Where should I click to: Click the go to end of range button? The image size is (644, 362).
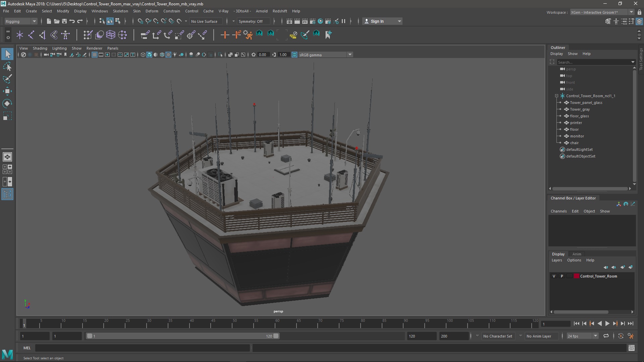point(631,323)
